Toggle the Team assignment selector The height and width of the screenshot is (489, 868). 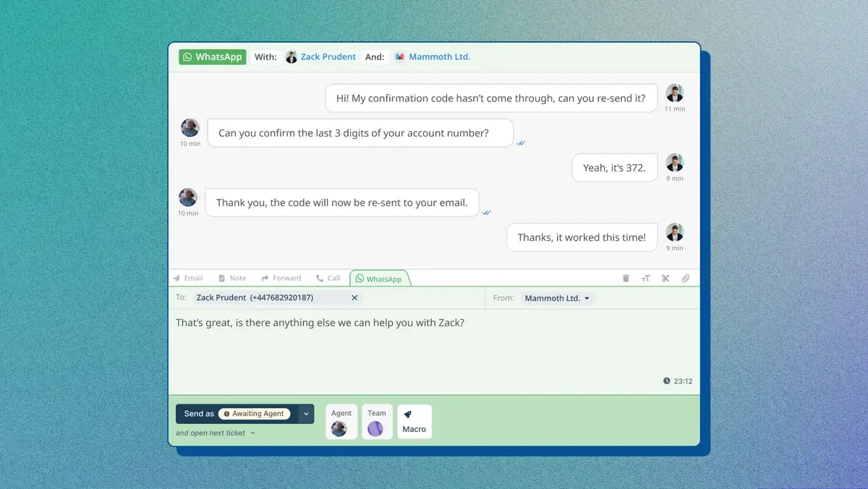[x=377, y=421]
